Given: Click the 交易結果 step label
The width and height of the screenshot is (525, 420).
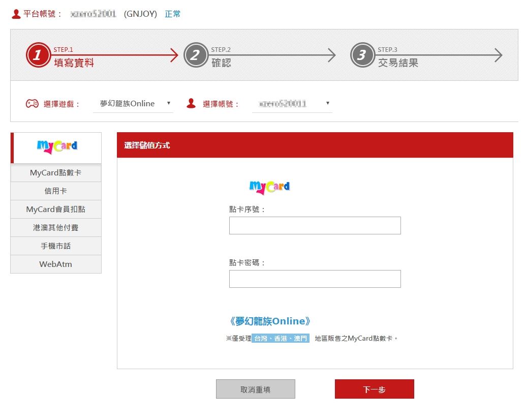Looking at the screenshot, I should point(398,63).
